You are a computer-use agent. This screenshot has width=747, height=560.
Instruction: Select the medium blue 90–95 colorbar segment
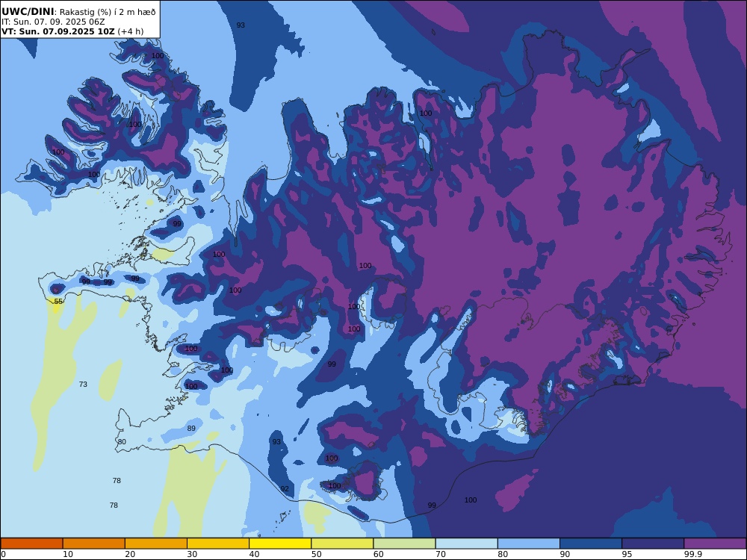[x=591, y=544]
